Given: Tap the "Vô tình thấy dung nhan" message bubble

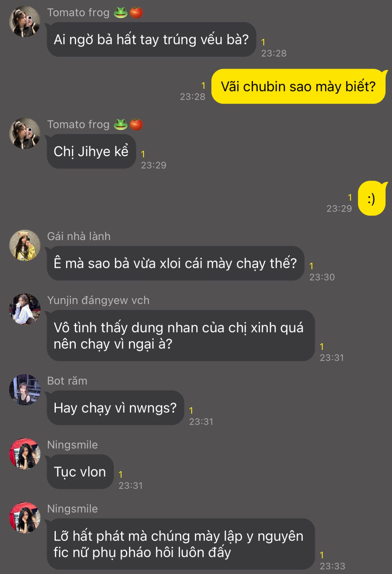Looking at the screenshot, I should coord(181,336).
